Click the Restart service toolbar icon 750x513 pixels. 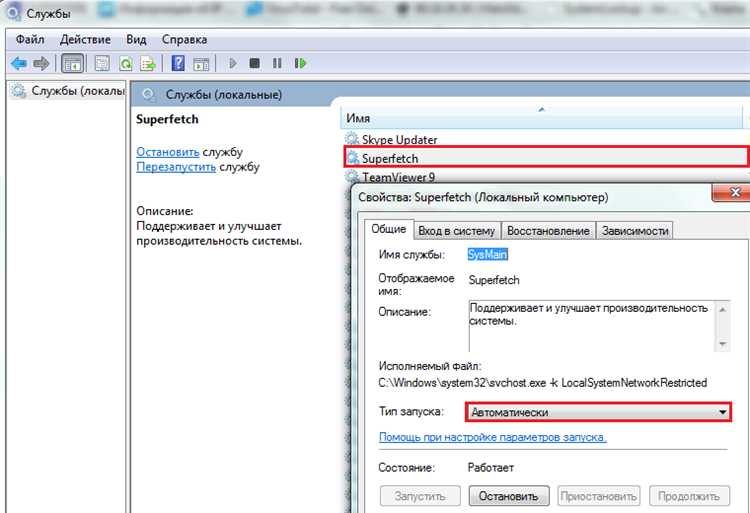[x=300, y=63]
